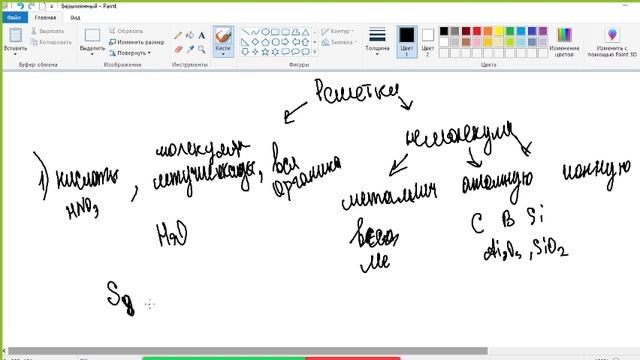Click the horizontal scrollbar below the canvas

248,351
